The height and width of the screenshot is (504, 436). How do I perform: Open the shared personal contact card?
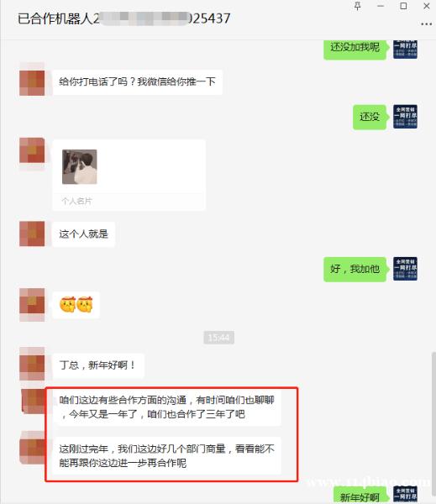(129, 176)
